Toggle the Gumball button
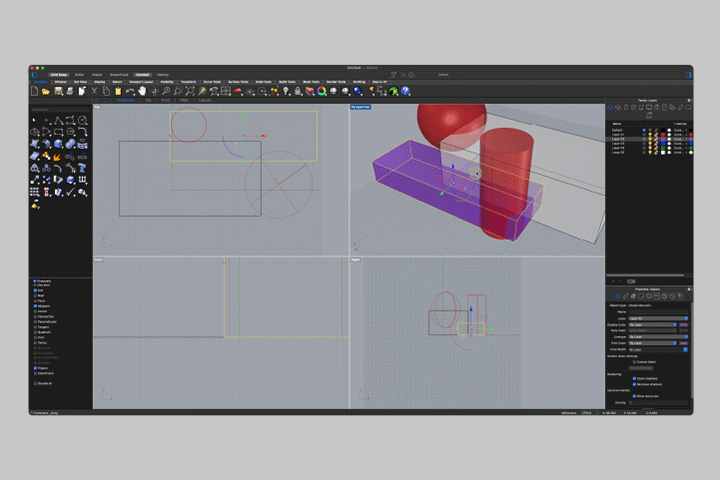This screenshot has height=480, width=720. (142, 74)
